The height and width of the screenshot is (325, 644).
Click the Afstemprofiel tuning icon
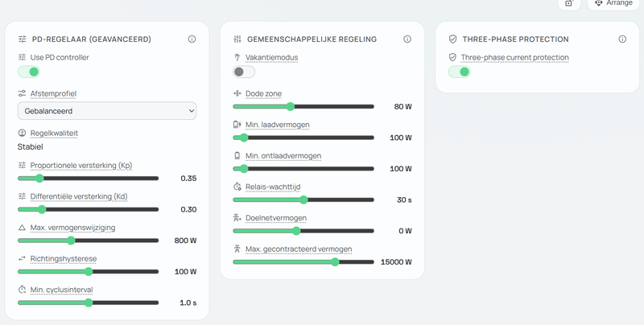tap(22, 93)
